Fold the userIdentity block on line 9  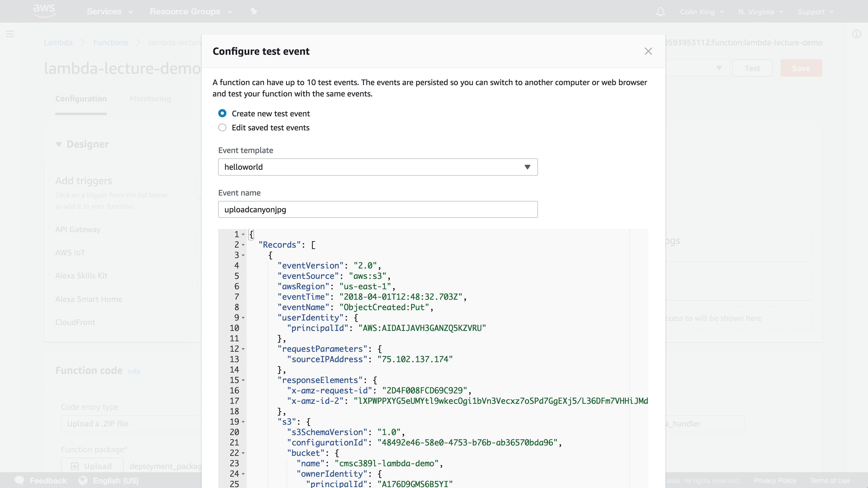(x=243, y=318)
